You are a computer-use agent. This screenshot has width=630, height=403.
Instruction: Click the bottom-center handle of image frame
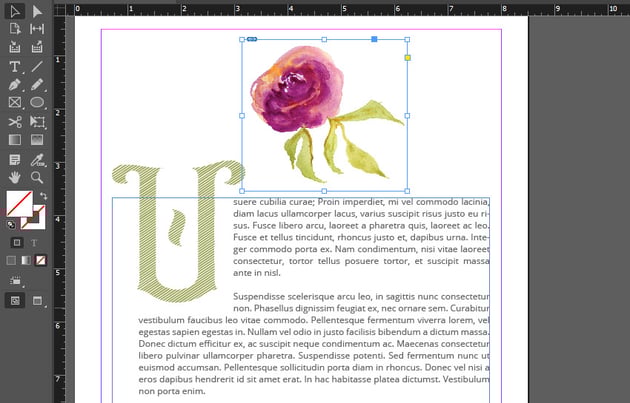click(324, 191)
